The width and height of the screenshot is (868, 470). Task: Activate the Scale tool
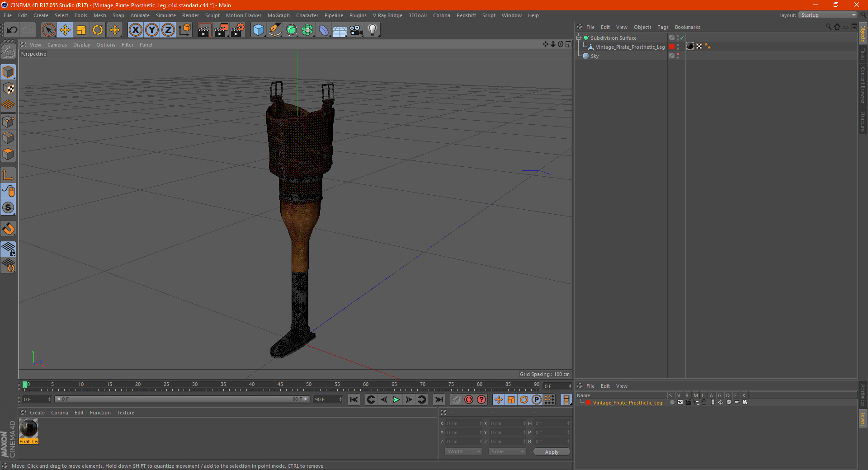[81, 30]
